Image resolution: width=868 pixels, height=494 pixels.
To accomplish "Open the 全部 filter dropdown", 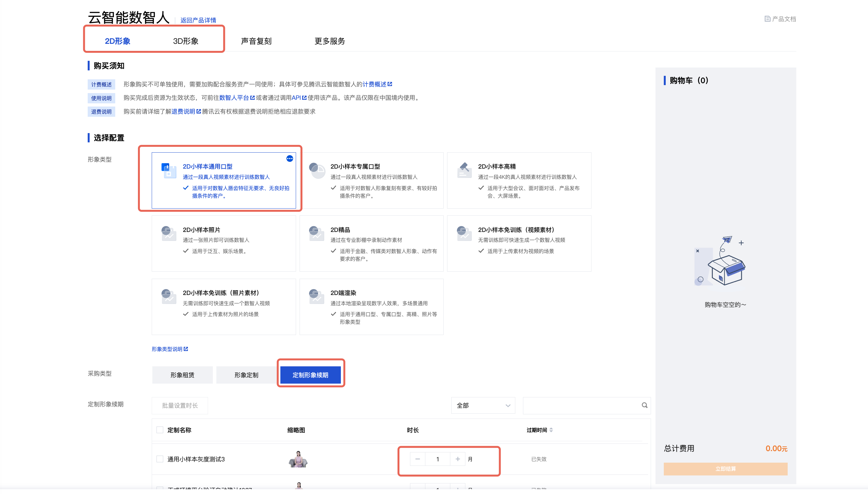I will [x=483, y=405].
